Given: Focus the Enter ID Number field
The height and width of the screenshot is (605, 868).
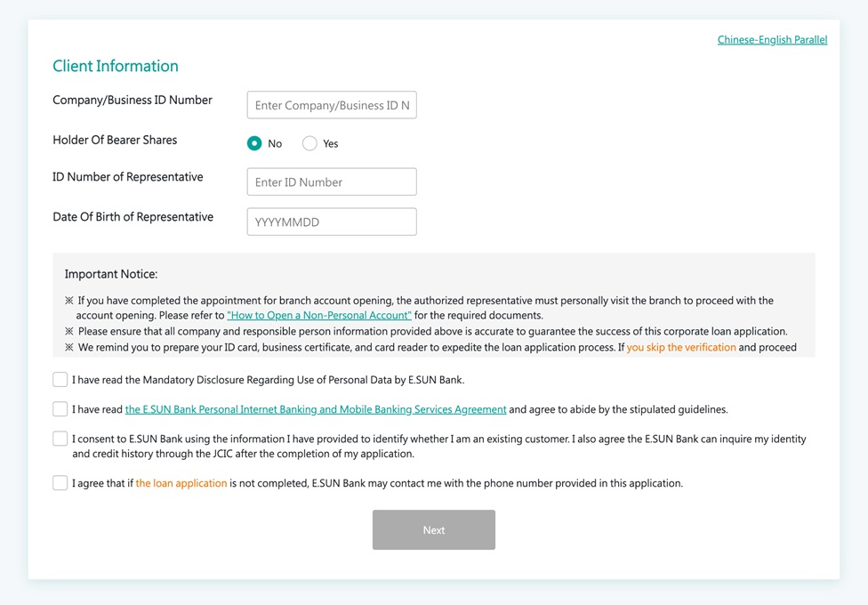Looking at the screenshot, I should 332,182.
